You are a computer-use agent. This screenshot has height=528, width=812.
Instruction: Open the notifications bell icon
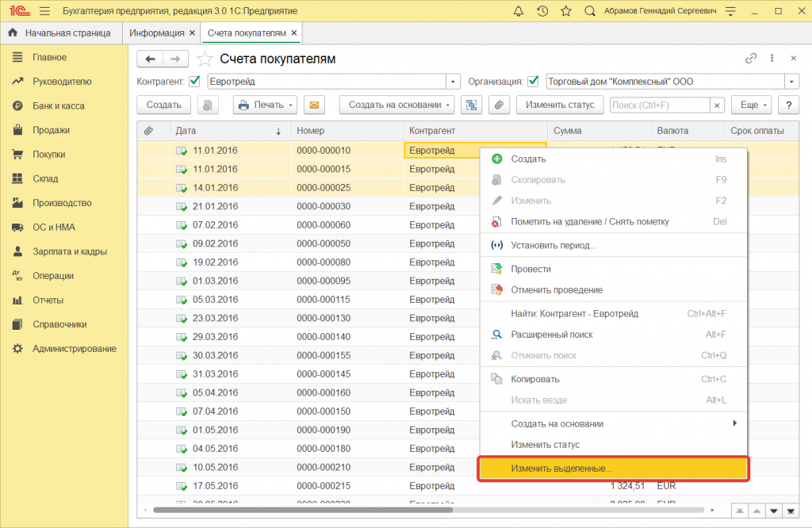pyautogui.click(x=518, y=12)
